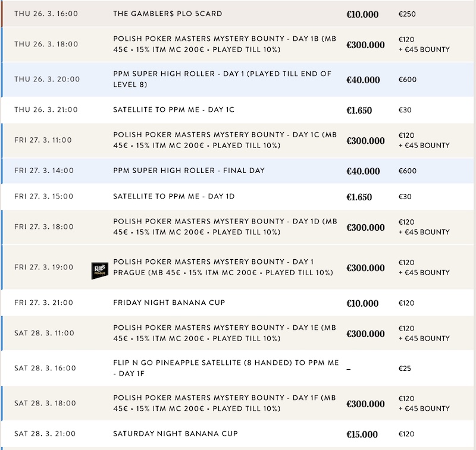476x450 pixels.
Task: Click the €15.000 guarantee amount
Action: click(362, 435)
